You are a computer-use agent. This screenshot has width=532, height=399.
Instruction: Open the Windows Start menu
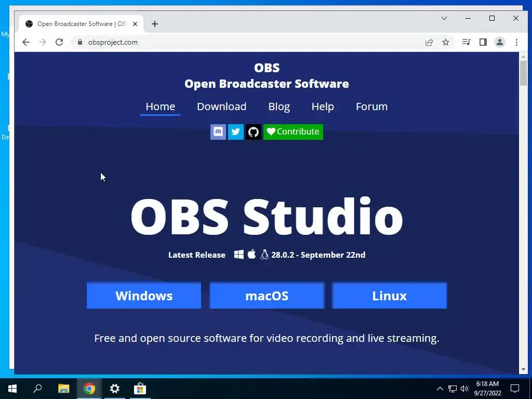[12, 389]
